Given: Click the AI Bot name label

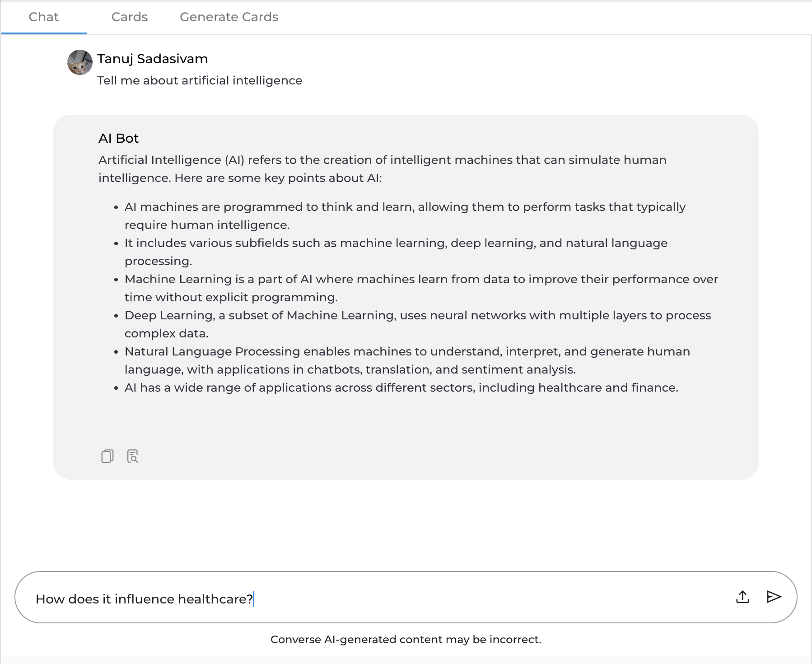Looking at the screenshot, I should click(x=118, y=138).
